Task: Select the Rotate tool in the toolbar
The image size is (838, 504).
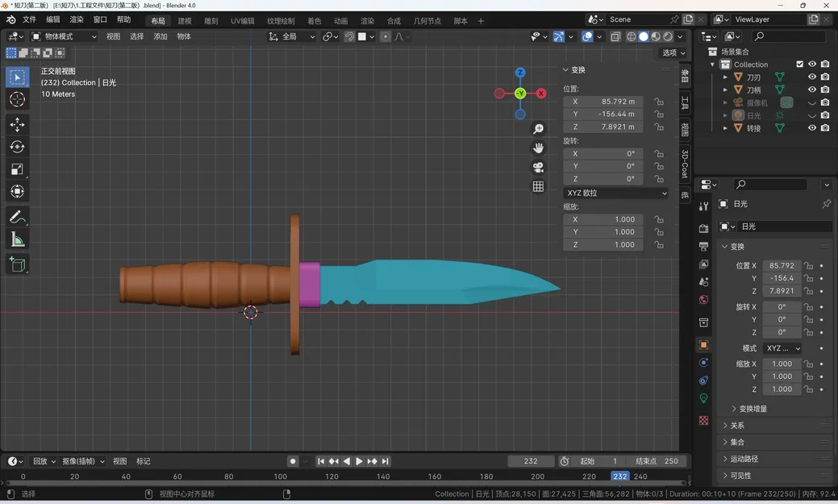Action: 17,147
